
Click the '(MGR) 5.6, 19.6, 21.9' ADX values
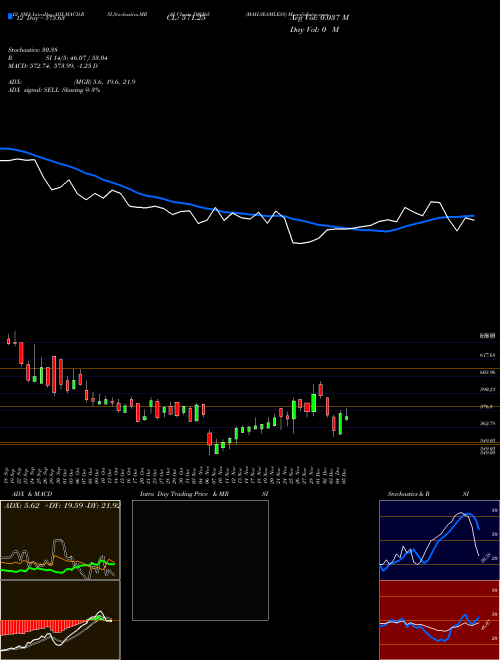[104, 82]
